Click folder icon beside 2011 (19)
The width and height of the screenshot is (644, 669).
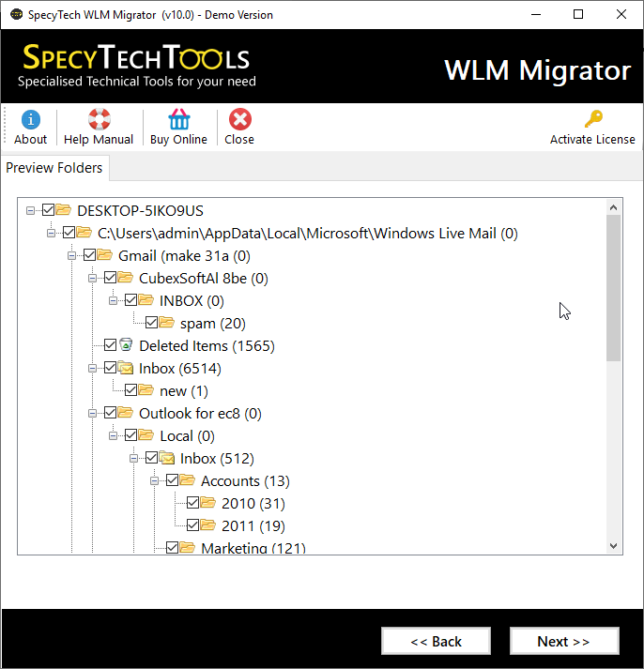[208, 525]
